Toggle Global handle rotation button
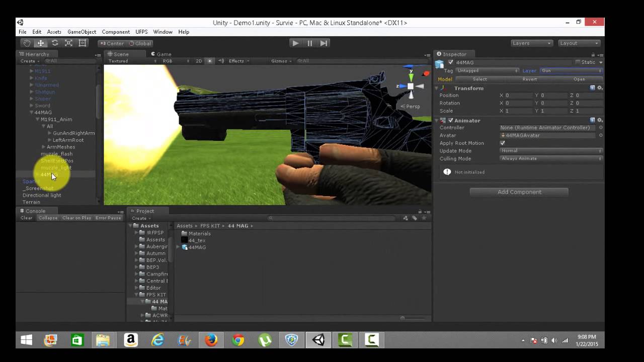The image size is (644, 362). pos(139,43)
